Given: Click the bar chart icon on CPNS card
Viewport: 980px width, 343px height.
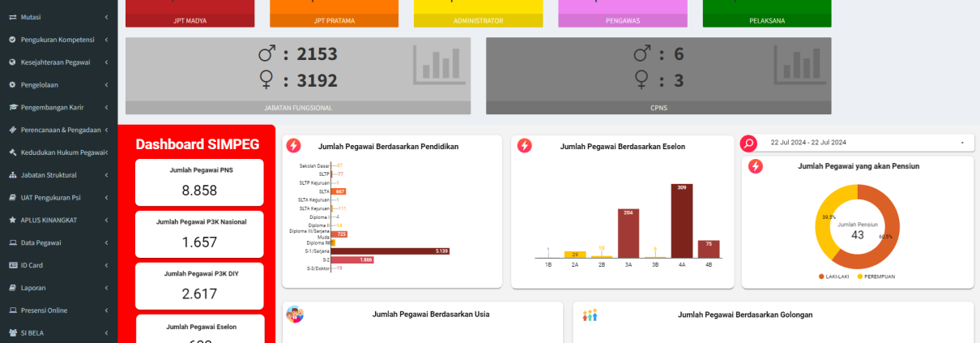Looking at the screenshot, I should pos(800,65).
